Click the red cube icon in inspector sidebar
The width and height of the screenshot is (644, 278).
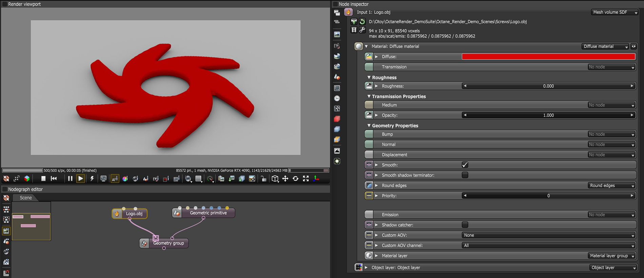pyautogui.click(x=337, y=119)
